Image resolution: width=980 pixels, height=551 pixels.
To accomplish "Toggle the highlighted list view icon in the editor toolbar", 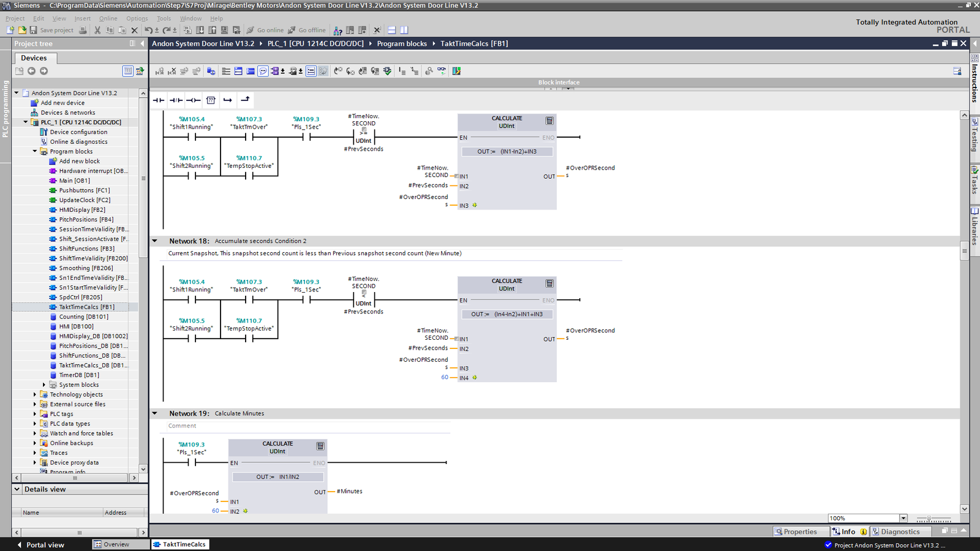I will pyautogui.click(x=311, y=71).
